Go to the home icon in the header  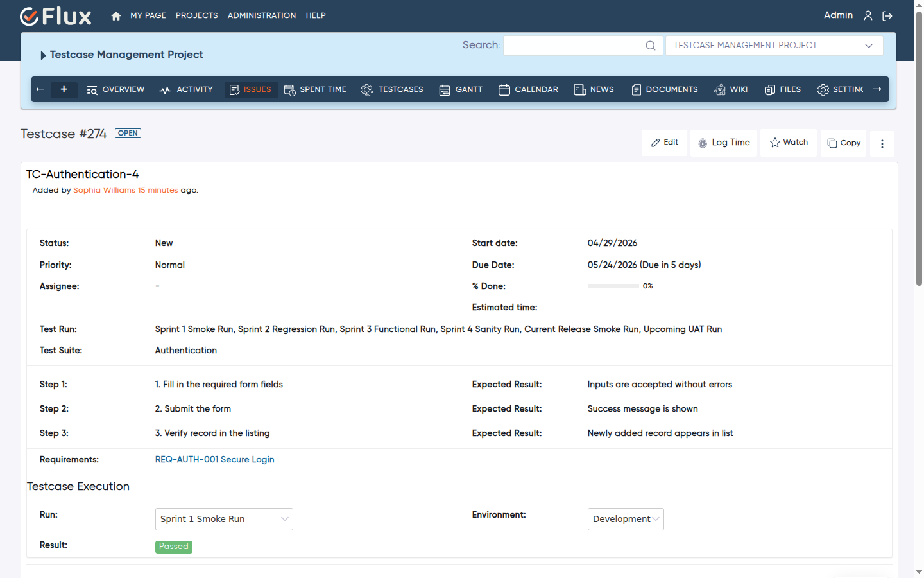pyautogui.click(x=116, y=16)
